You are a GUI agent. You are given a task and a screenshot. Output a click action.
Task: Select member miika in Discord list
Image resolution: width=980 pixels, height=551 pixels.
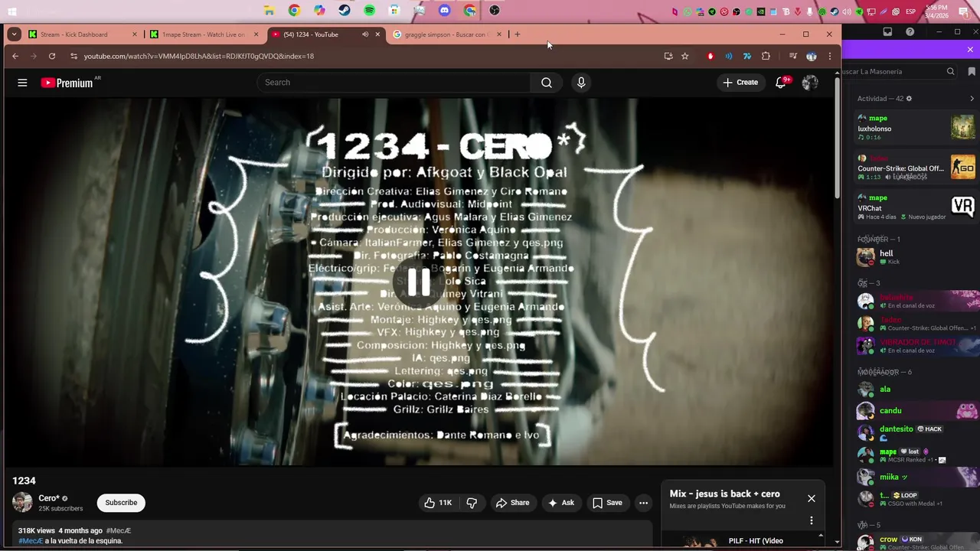coord(916,478)
